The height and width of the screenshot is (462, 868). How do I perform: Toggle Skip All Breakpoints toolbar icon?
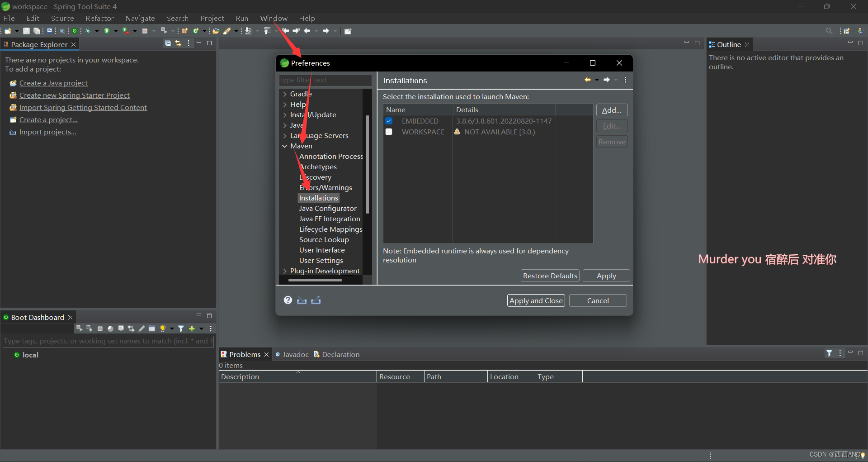click(62, 31)
